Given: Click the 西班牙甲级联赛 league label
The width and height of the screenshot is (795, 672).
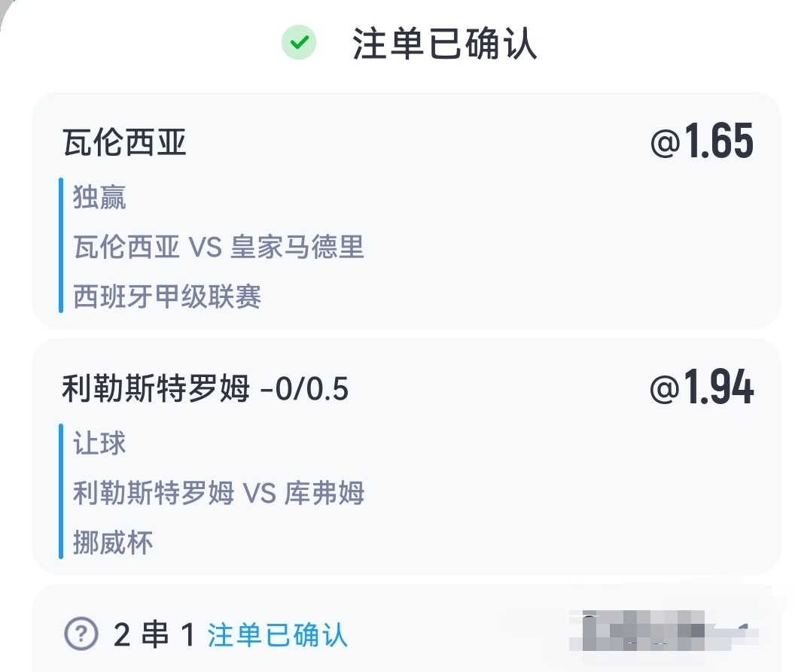Looking at the screenshot, I should pos(167,296).
